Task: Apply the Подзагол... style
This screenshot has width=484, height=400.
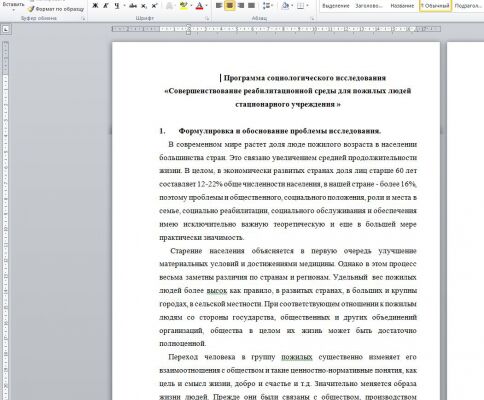Action: (468, 6)
